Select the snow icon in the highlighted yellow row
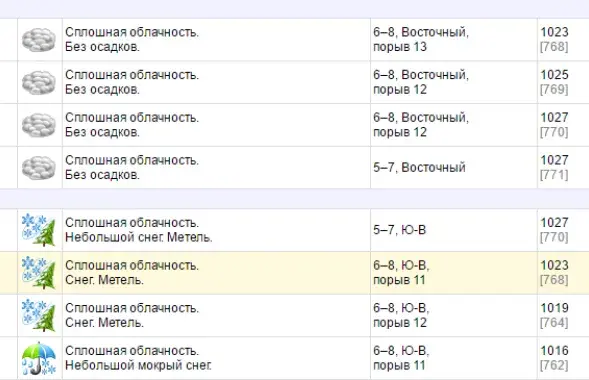The height and width of the screenshot is (380, 589). pos(39,273)
